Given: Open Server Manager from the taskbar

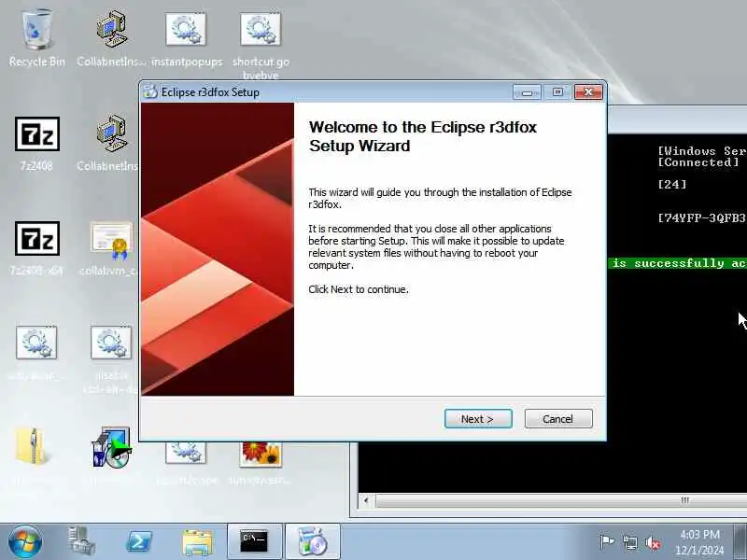Looking at the screenshot, I should (x=81, y=542).
